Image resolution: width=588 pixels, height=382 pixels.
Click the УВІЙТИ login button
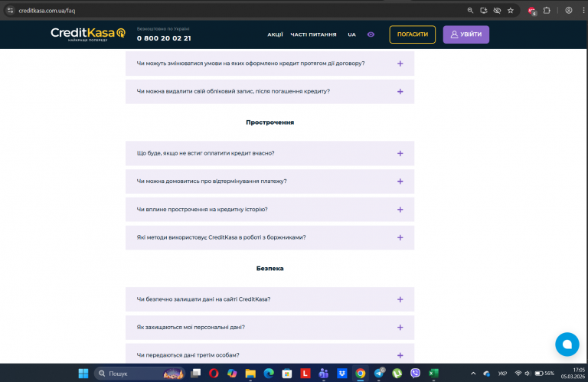465,34
